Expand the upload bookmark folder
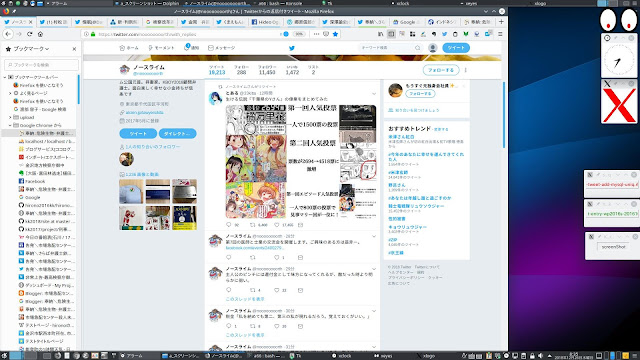This screenshot has width=640, height=360. tap(10, 117)
